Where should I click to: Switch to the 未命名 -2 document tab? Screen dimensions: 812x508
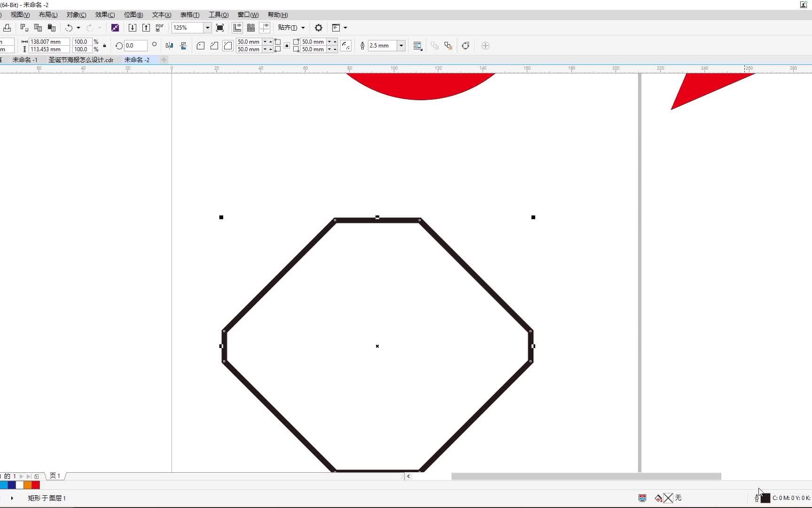click(x=137, y=60)
